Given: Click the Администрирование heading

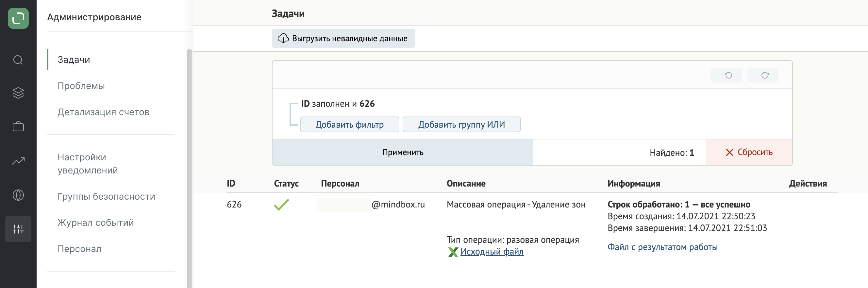Looking at the screenshot, I should tap(94, 17).
